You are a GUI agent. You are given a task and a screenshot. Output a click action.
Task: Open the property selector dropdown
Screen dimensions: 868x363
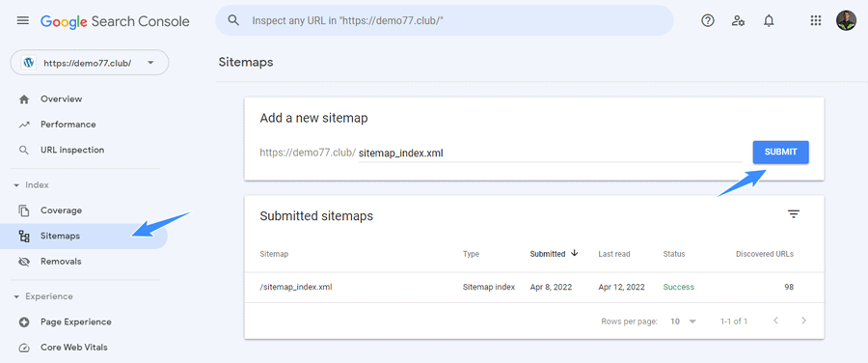(x=90, y=63)
